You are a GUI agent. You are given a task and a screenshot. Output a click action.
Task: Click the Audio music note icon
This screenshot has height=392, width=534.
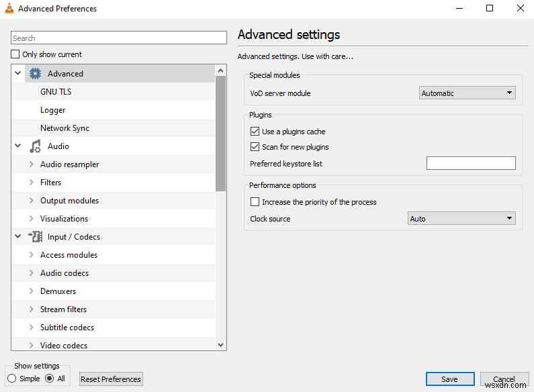tap(35, 146)
